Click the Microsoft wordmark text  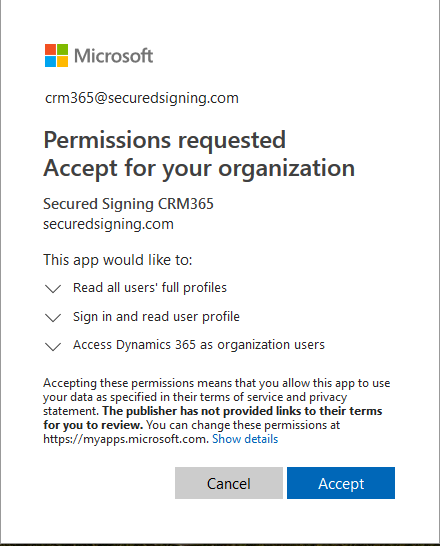pyautogui.click(x=113, y=56)
